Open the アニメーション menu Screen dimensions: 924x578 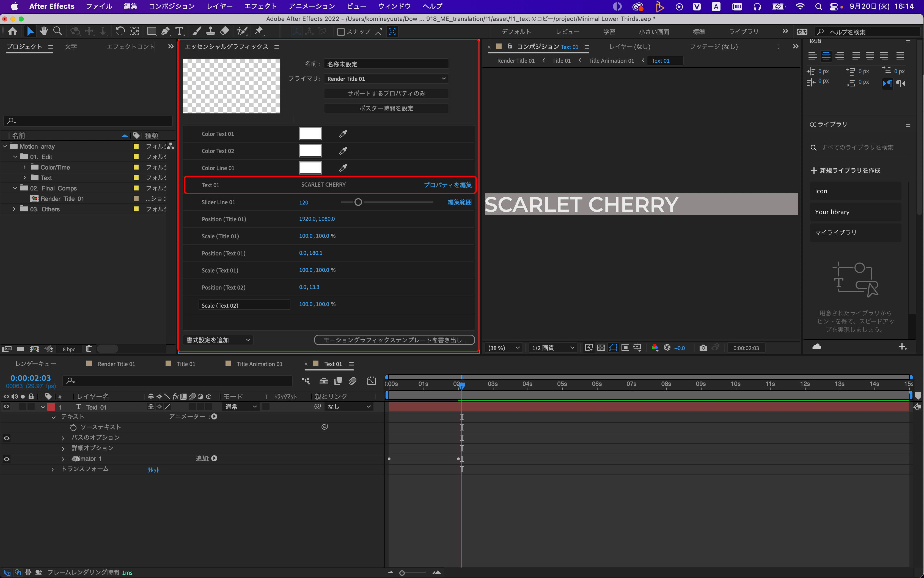(x=312, y=6)
